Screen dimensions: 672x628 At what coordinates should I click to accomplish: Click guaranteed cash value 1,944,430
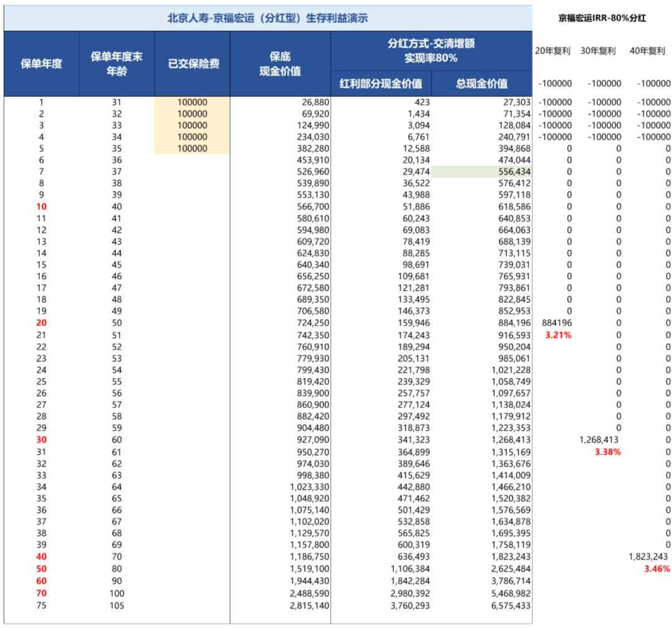tap(310, 581)
